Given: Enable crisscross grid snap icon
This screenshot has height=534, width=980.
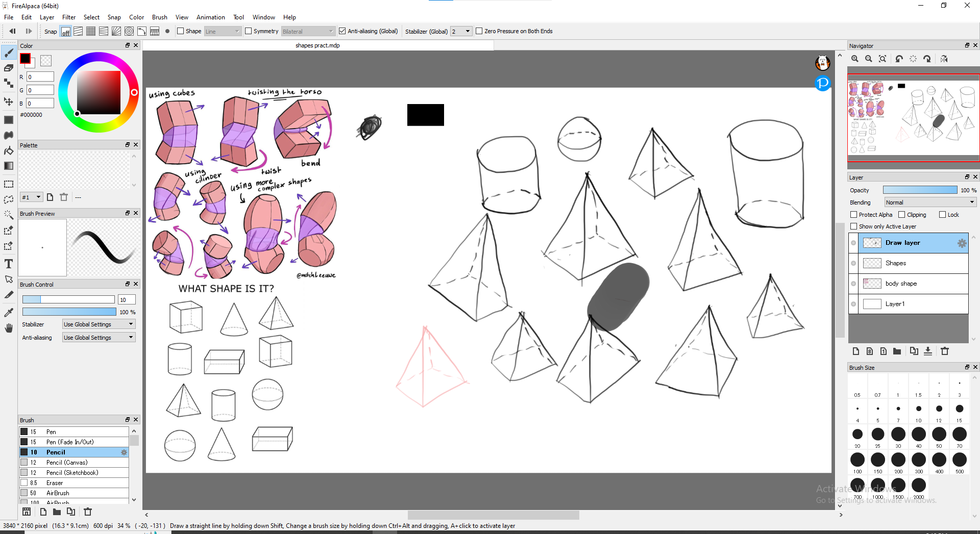Looking at the screenshot, I should point(91,32).
